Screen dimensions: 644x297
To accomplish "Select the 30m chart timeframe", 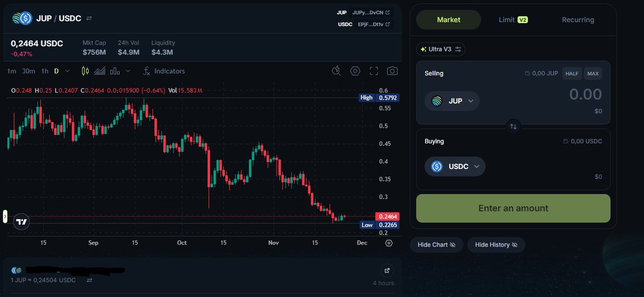I will tap(28, 71).
